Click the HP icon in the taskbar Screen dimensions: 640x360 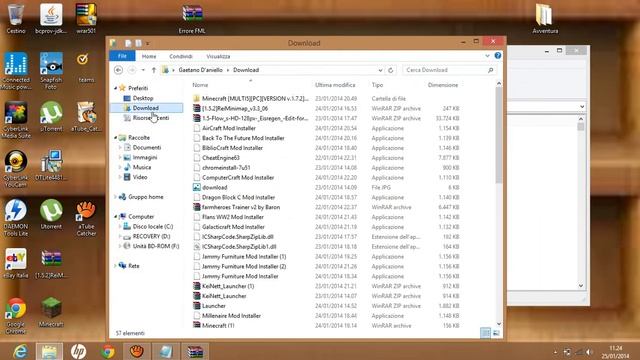[x=78, y=351]
